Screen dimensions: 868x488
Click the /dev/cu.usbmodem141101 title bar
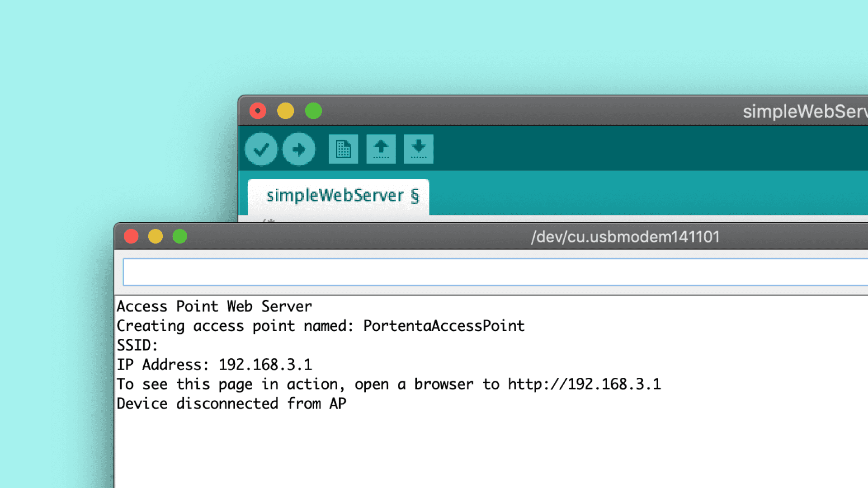(625, 237)
